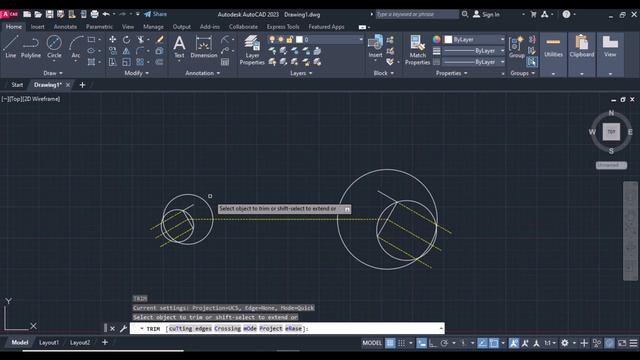
Task: Click the Plot print icon
Action: (94, 14)
